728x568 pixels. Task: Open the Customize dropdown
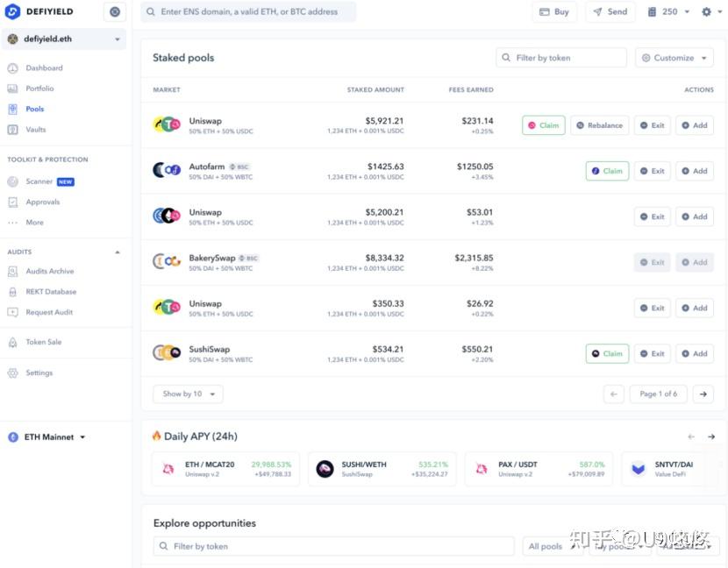point(674,58)
